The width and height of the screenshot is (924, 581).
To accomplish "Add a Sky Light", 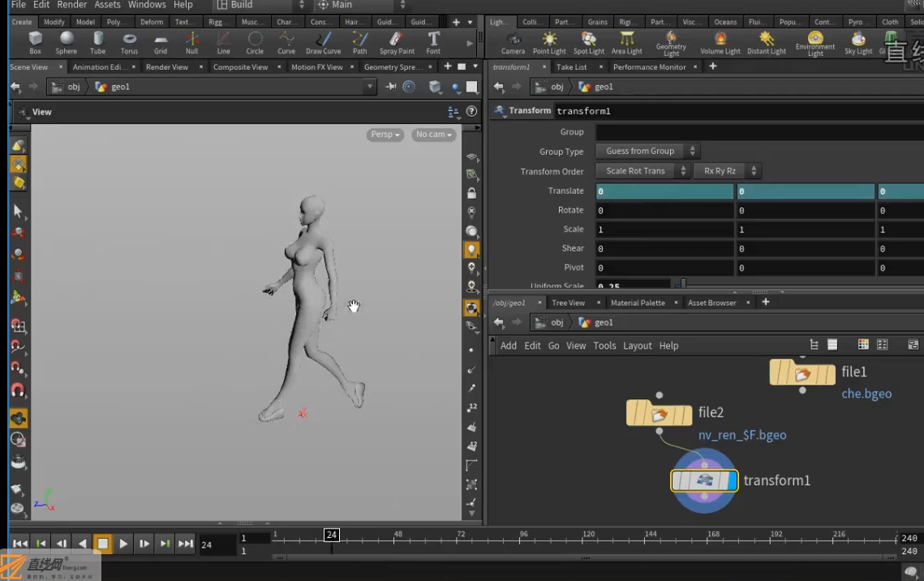I will tap(858, 43).
